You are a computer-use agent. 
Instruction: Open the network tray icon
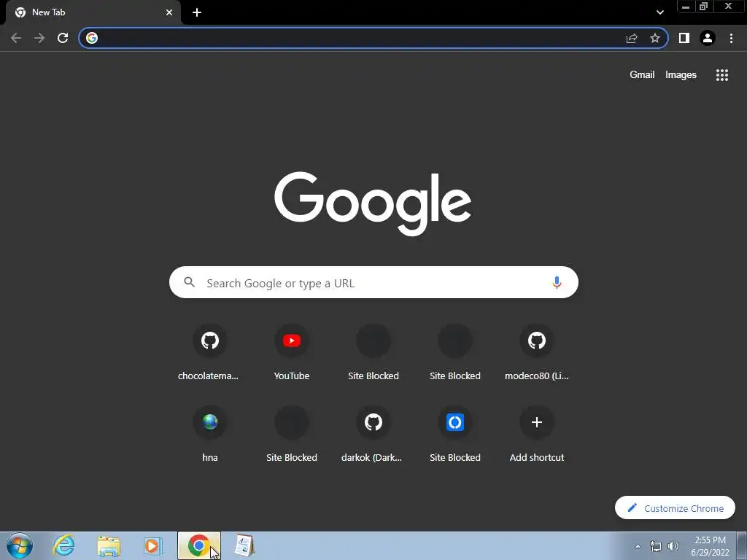tap(656, 546)
